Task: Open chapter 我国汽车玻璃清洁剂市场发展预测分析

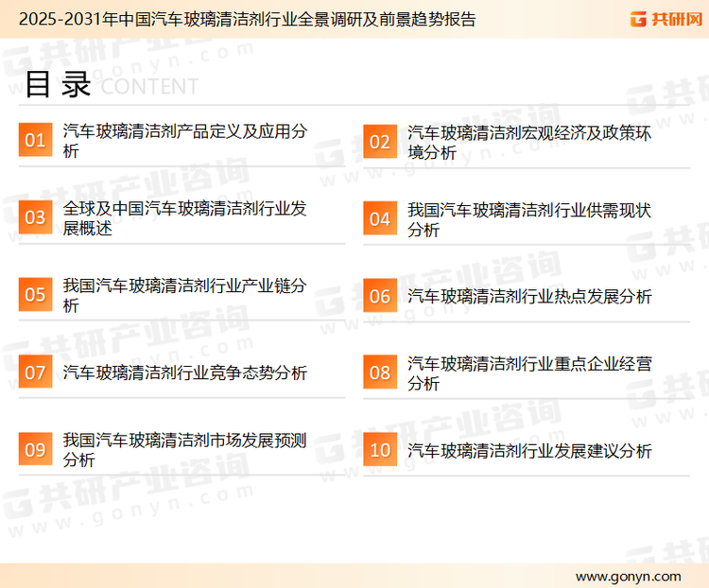Action: (x=184, y=450)
